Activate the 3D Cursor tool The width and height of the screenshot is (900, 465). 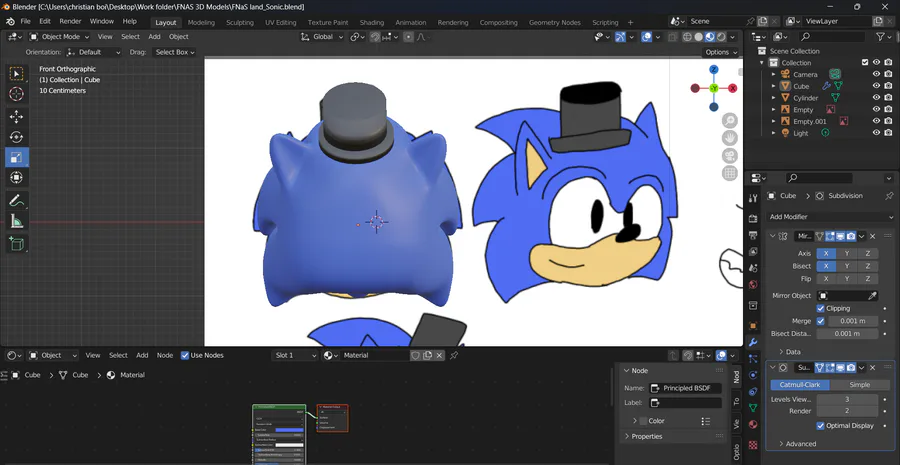[17, 94]
